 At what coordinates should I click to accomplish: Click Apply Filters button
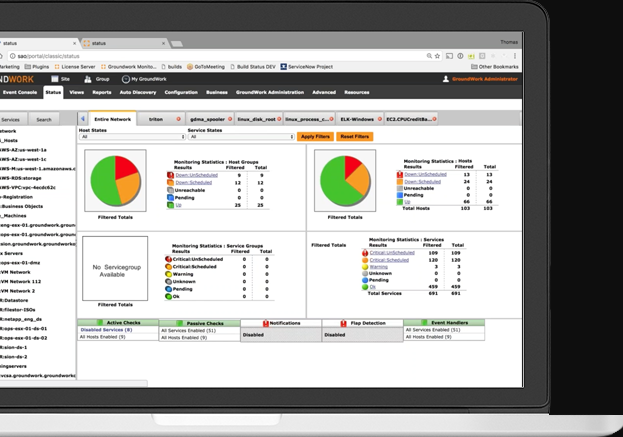315,137
